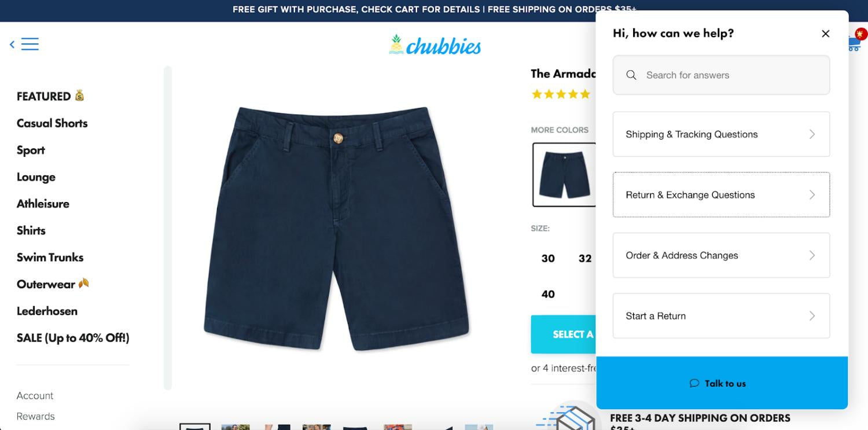
Task: Select the navy shorts color swatch
Action: click(x=564, y=175)
